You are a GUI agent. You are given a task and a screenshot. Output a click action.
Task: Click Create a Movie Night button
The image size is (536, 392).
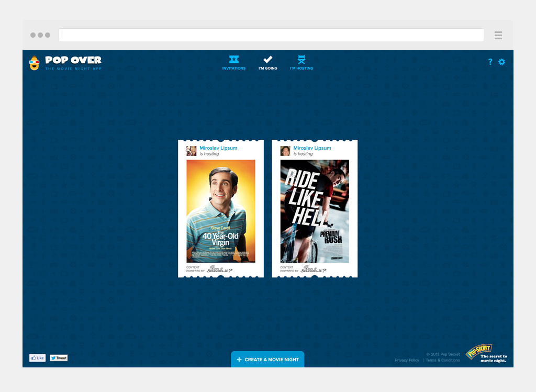click(267, 360)
